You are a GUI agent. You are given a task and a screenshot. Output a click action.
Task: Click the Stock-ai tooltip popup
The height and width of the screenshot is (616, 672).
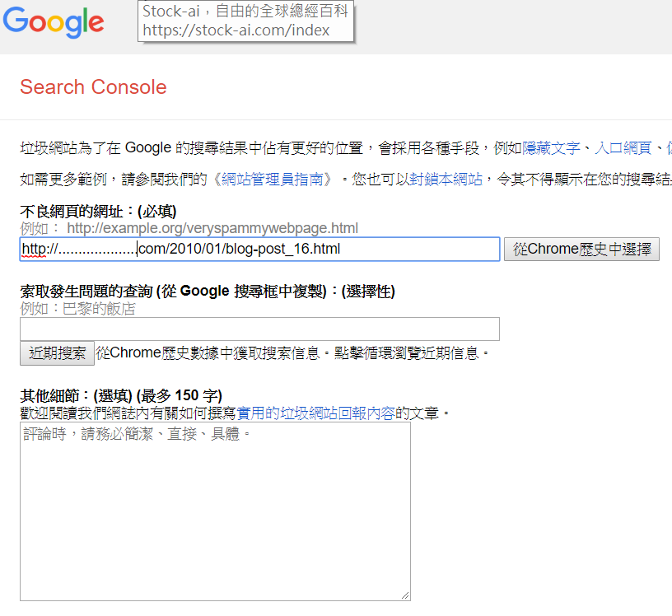pos(246,21)
